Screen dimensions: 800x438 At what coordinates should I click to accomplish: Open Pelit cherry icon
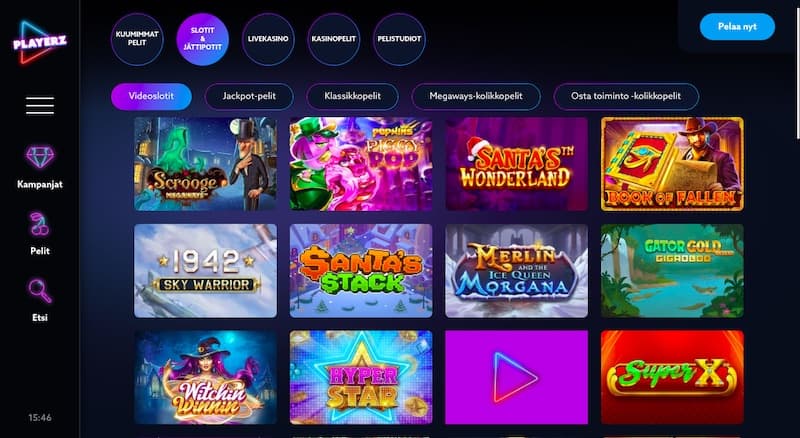coord(40,224)
